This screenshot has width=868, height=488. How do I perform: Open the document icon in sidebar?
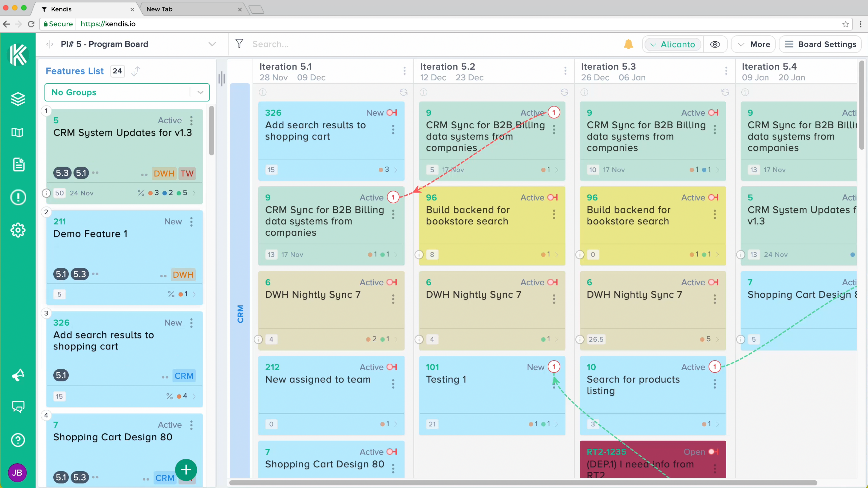(19, 165)
